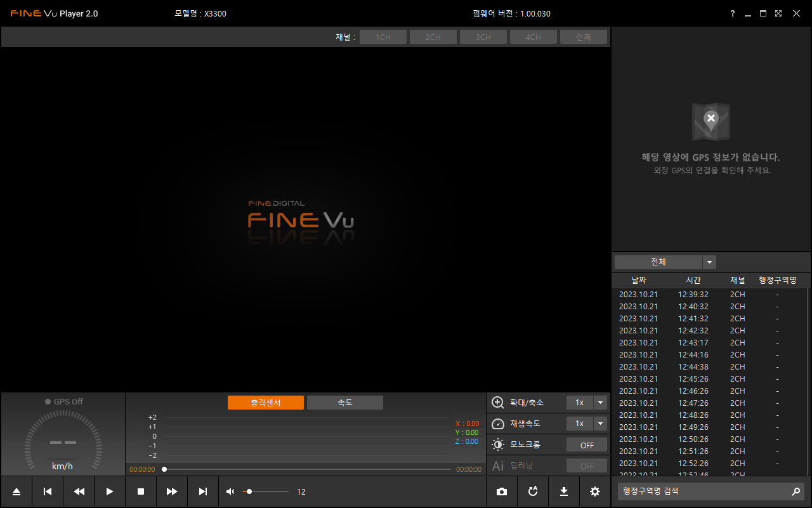Screen dimensions: 812x508
Task: Click the eject/open file icon
Action: coord(16,491)
